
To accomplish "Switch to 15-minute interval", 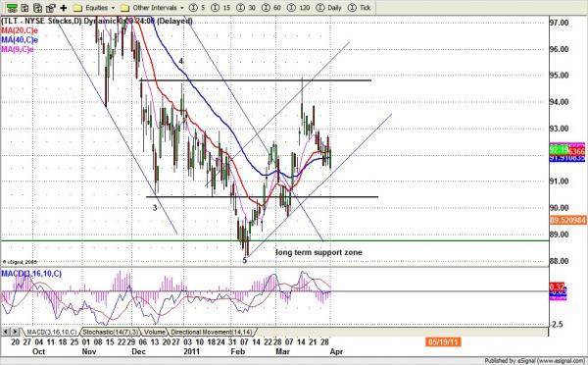I will pyautogui.click(x=220, y=8).
